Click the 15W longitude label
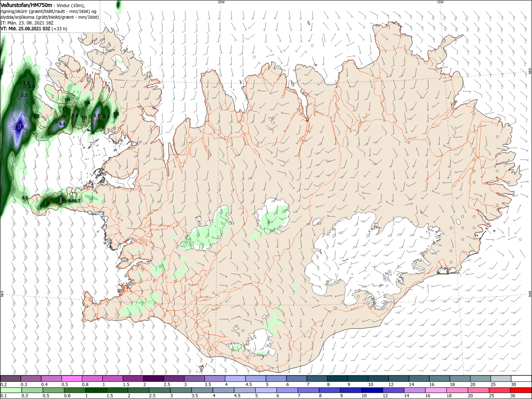 click(440, 2)
